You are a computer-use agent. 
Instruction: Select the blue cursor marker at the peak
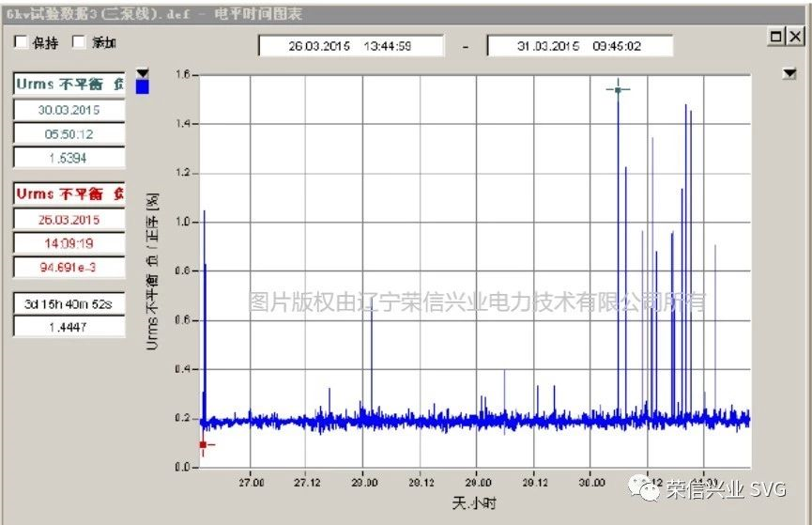(618, 89)
